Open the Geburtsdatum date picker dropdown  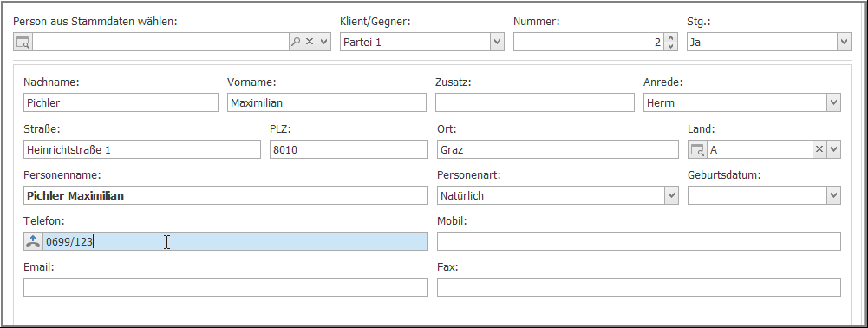coord(833,195)
